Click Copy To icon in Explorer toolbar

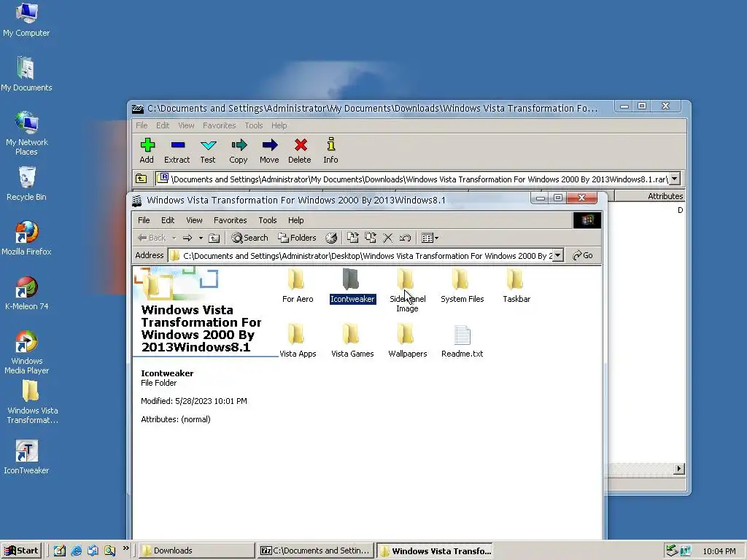(x=370, y=238)
